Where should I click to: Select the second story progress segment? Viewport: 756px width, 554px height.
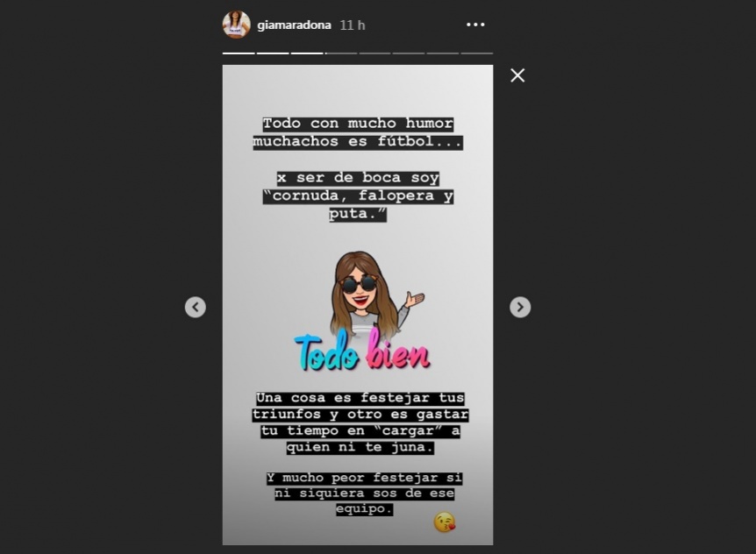[x=273, y=53]
